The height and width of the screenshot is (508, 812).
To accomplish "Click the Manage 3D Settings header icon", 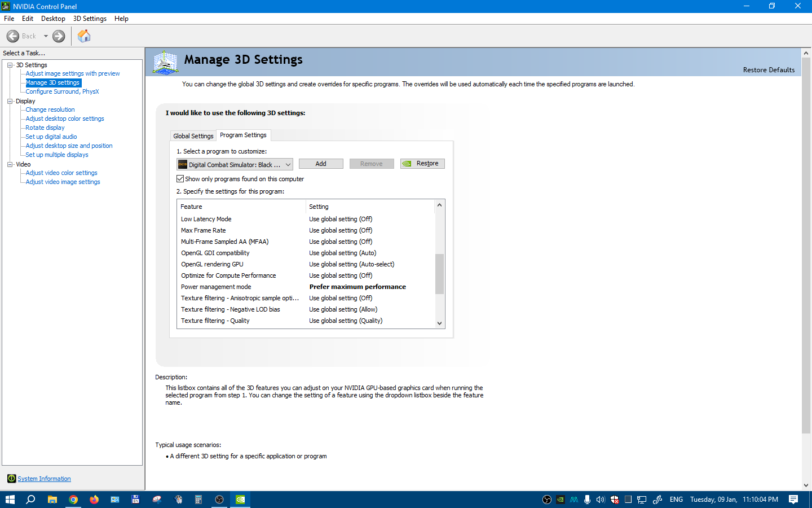I will tap(165, 63).
